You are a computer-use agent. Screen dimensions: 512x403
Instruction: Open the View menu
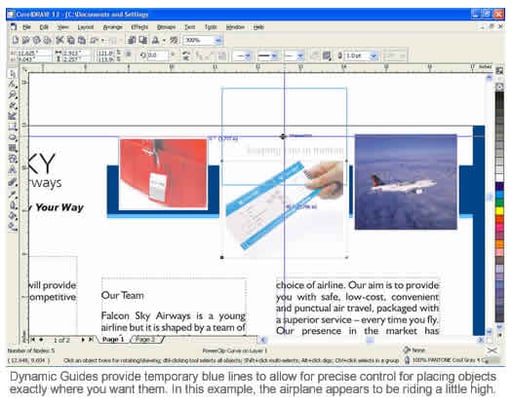[x=63, y=27]
